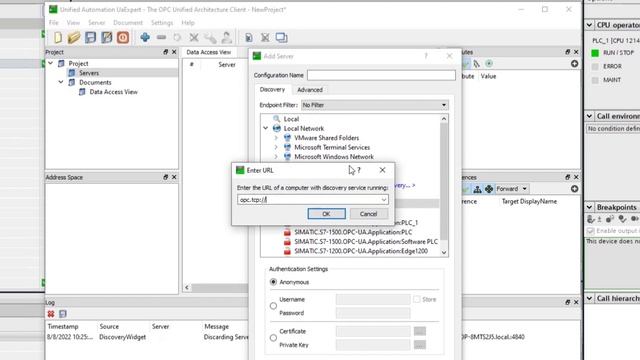Click the Attributes panel round plus icon
Viewport: 640px width, 360px height.
point(574,64)
